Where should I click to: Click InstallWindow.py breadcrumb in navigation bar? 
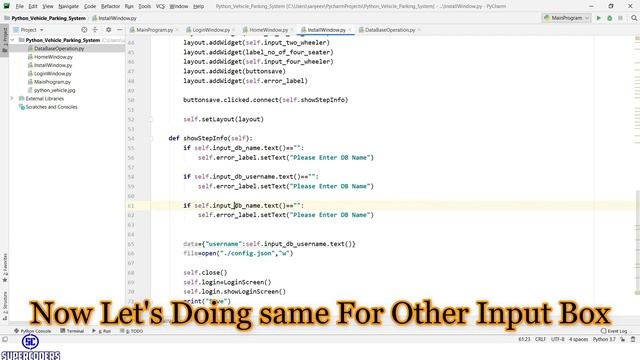pos(114,18)
